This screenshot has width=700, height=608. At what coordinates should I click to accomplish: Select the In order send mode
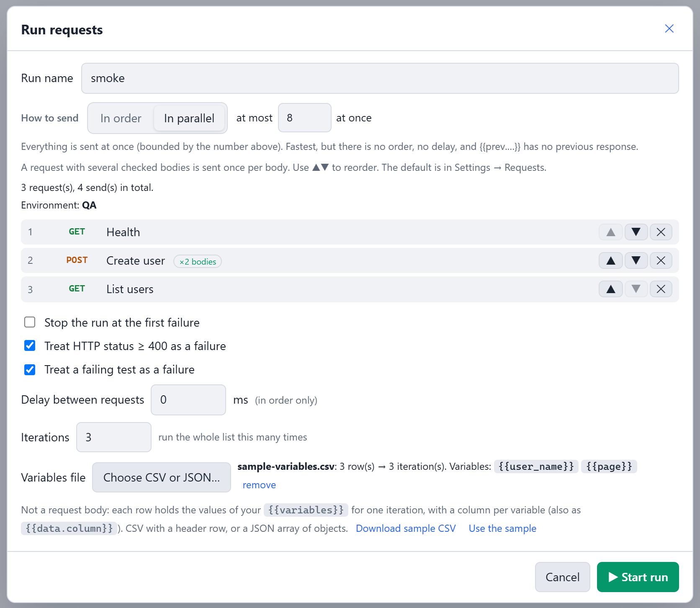121,118
